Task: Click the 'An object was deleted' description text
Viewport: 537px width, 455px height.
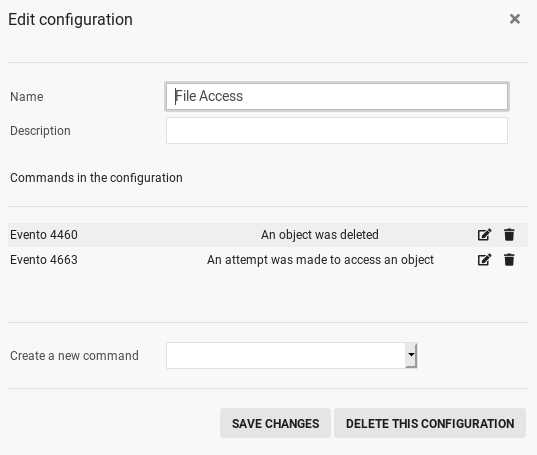Action: click(x=320, y=235)
